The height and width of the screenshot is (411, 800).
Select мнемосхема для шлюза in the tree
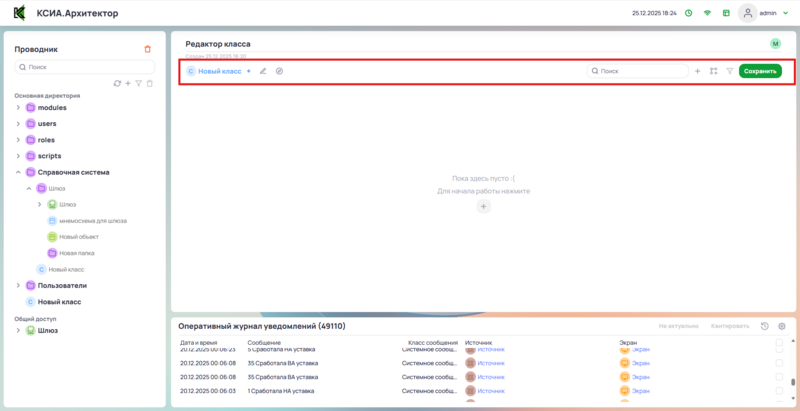(x=91, y=221)
